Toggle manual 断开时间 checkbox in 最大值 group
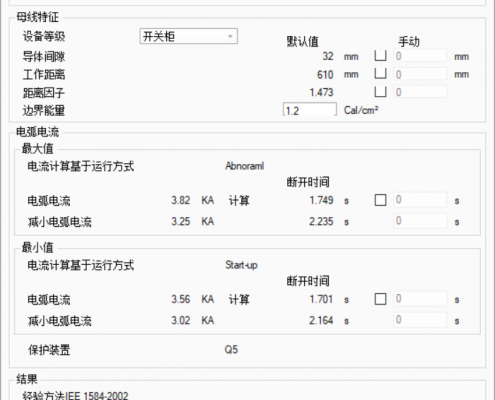495x400 pixels. click(380, 200)
